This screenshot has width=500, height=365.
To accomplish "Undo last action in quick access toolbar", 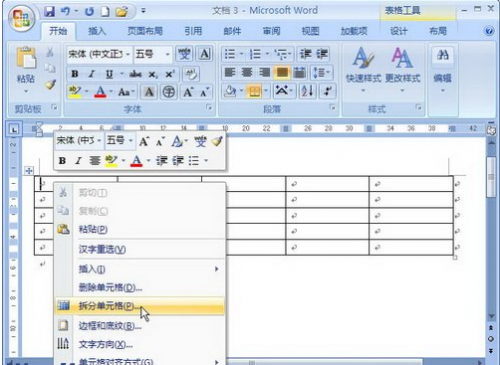I will 65,12.
